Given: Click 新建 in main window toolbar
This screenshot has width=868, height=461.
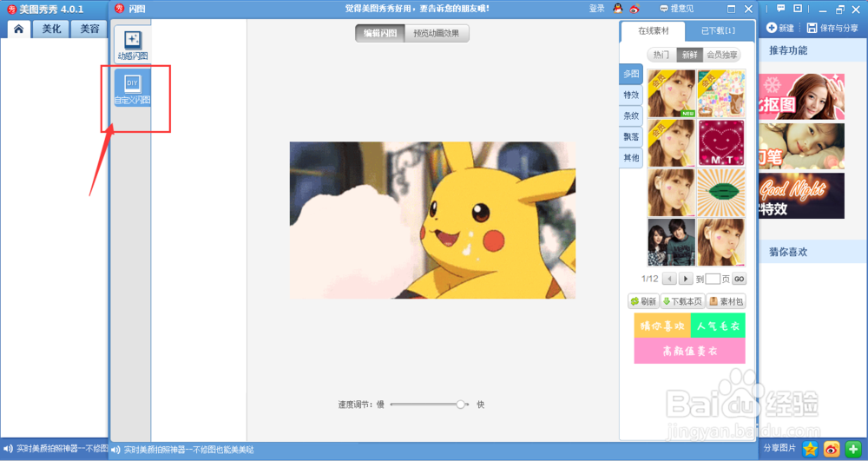Looking at the screenshot, I should pos(780,28).
